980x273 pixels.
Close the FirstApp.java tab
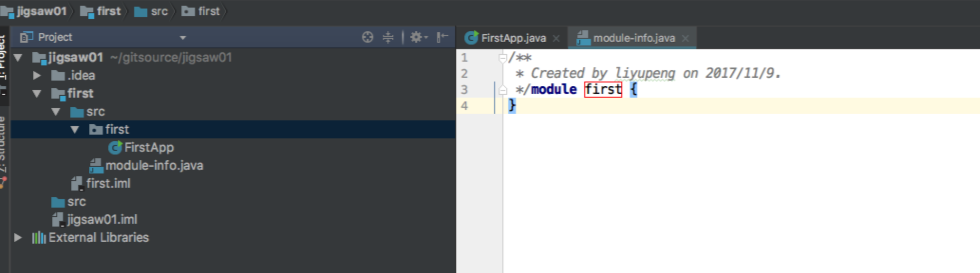556,38
